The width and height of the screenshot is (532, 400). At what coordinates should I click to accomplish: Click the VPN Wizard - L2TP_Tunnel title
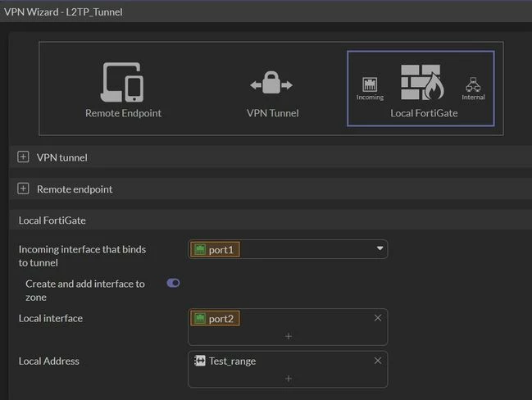pyautogui.click(x=63, y=11)
